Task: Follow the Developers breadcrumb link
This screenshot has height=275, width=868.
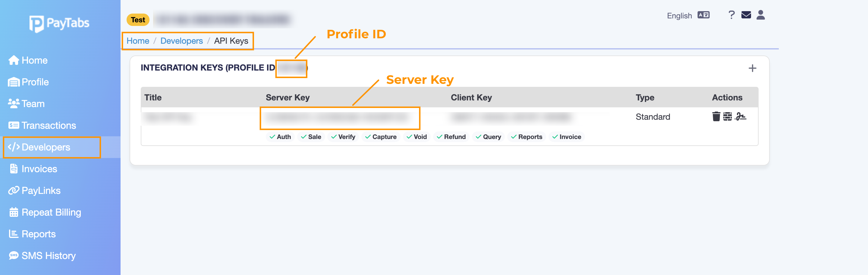Action: pyautogui.click(x=181, y=41)
